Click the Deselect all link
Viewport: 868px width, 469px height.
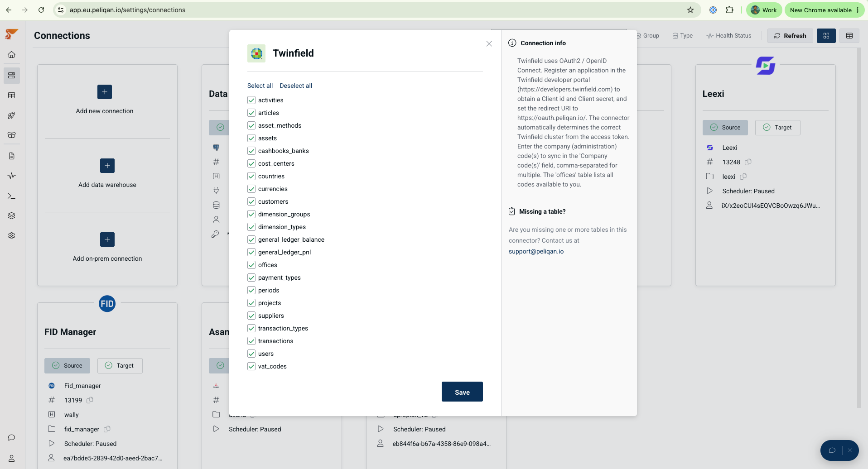click(296, 86)
